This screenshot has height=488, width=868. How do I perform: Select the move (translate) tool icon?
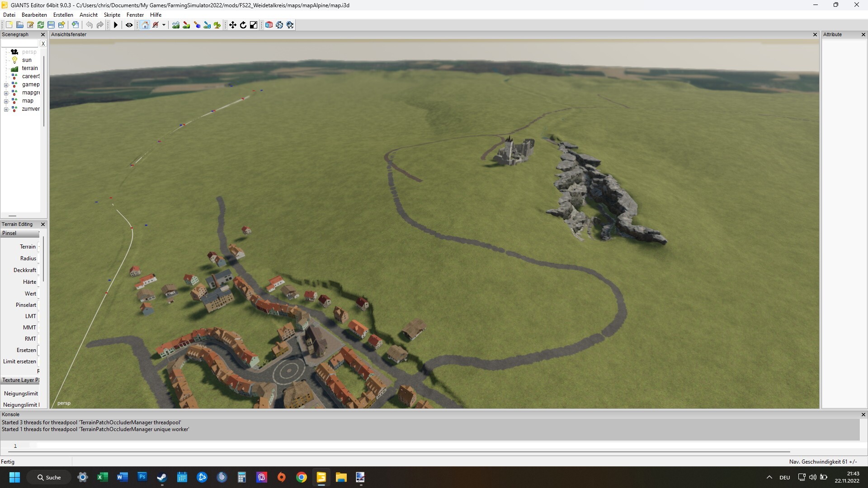tap(233, 25)
